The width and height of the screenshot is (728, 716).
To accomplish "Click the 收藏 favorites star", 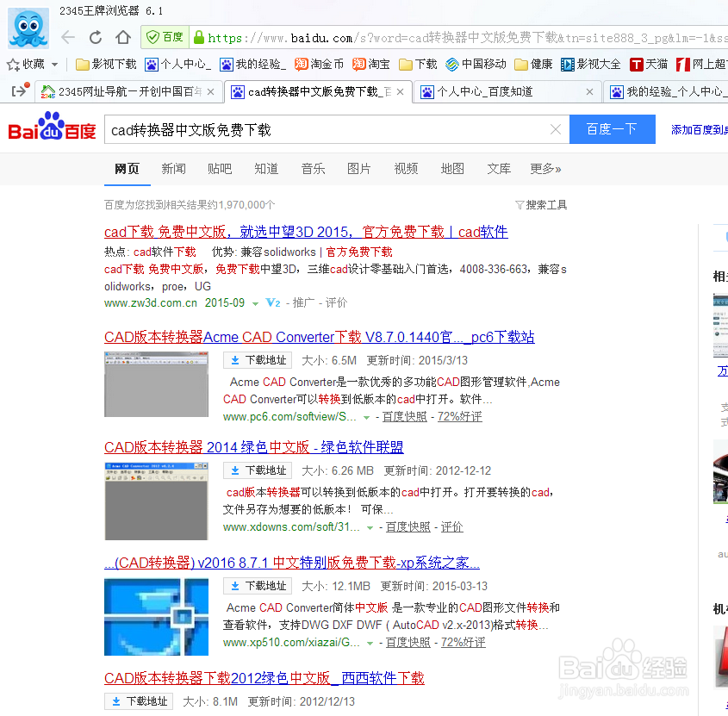I will (x=11, y=64).
